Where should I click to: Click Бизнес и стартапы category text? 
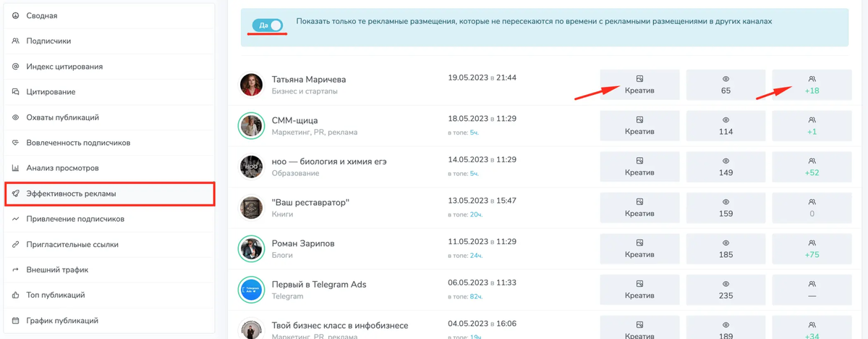point(305,91)
